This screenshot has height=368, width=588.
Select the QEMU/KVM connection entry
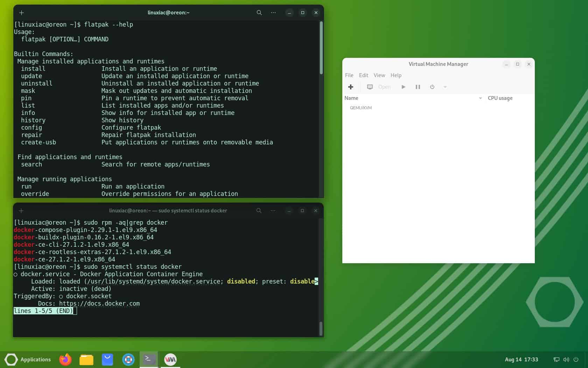(361, 108)
